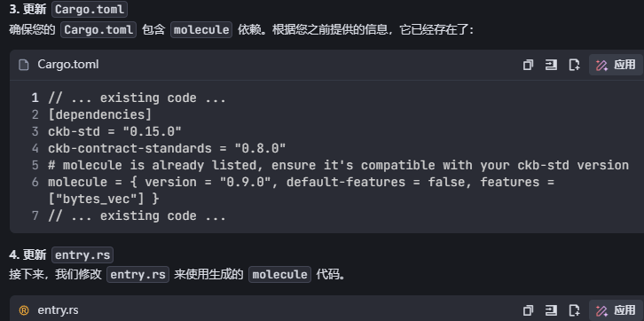Open entry.rs from the code block title
The height and width of the screenshot is (321, 644).
click(x=58, y=310)
